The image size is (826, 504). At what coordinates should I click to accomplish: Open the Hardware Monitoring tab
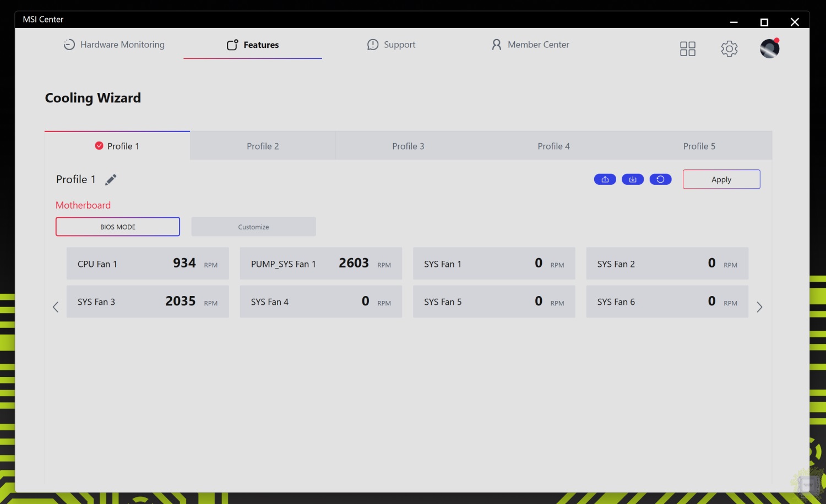[x=114, y=45]
